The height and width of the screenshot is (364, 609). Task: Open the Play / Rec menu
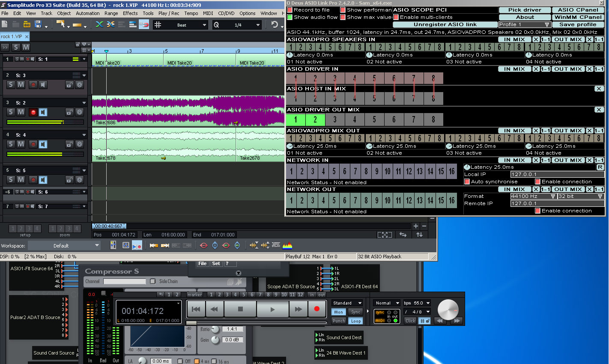169,13
